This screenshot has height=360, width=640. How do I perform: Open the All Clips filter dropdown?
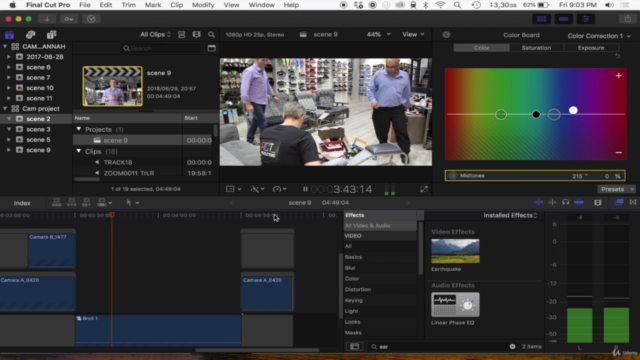coord(155,35)
